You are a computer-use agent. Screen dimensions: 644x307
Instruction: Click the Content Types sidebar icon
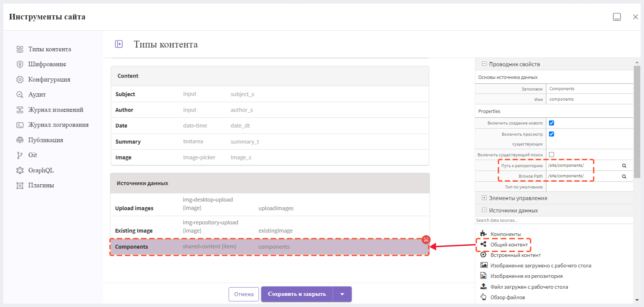(x=20, y=49)
